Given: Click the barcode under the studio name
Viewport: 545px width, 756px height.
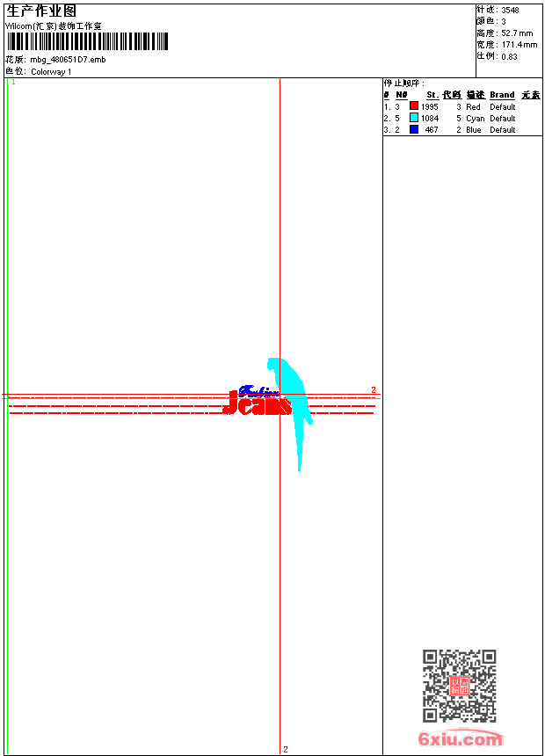Looking at the screenshot, I should [x=87, y=41].
